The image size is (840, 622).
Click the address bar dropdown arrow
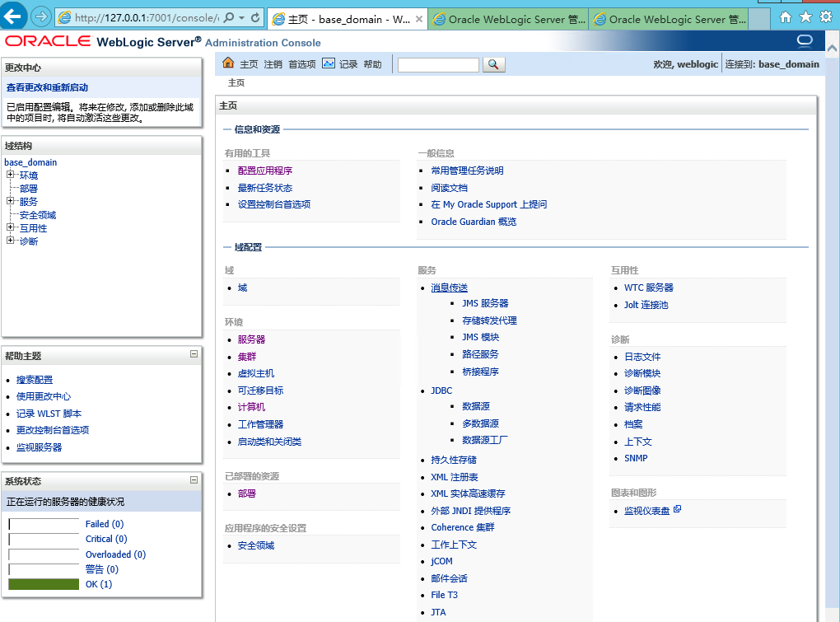(241, 17)
